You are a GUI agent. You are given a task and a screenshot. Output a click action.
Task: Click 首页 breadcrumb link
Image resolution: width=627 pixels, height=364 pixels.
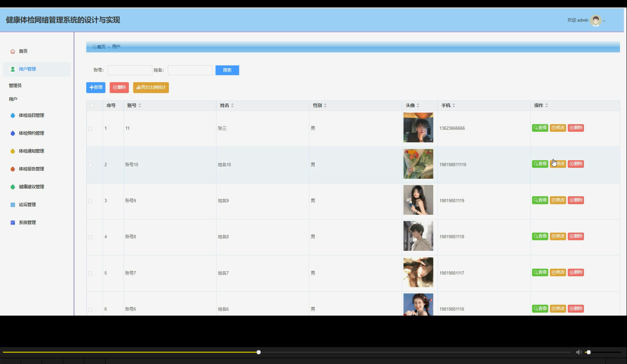(x=101, y=47)
